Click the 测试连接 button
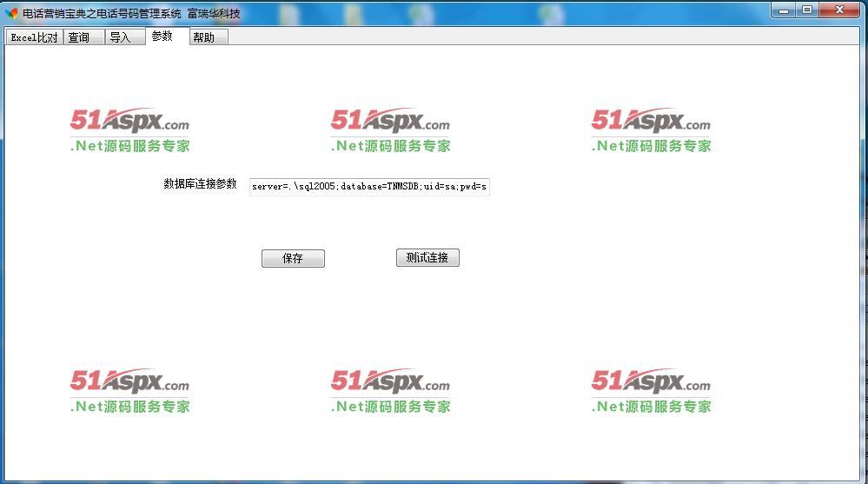This screenshot has height=484, width=868. (427, 257)
